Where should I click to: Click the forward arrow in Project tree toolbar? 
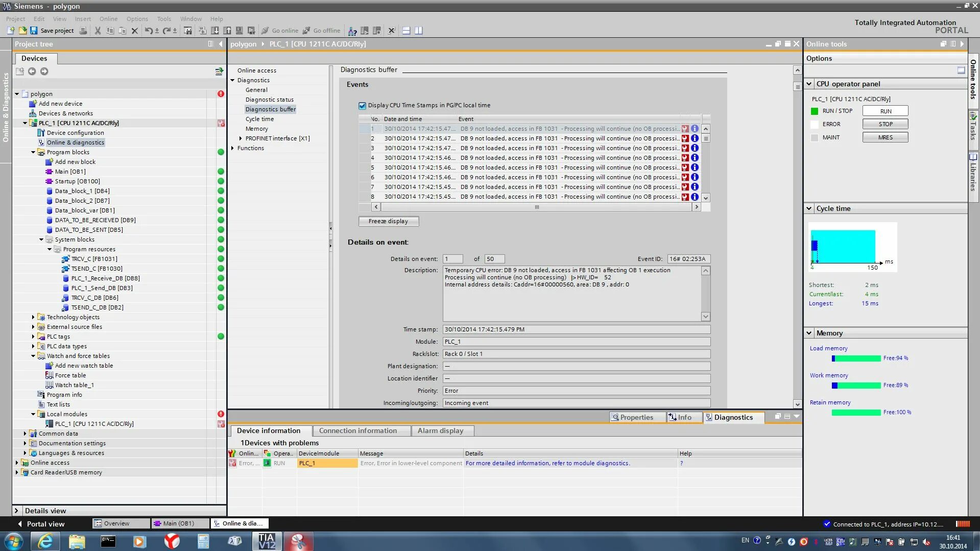pos(44,71)
